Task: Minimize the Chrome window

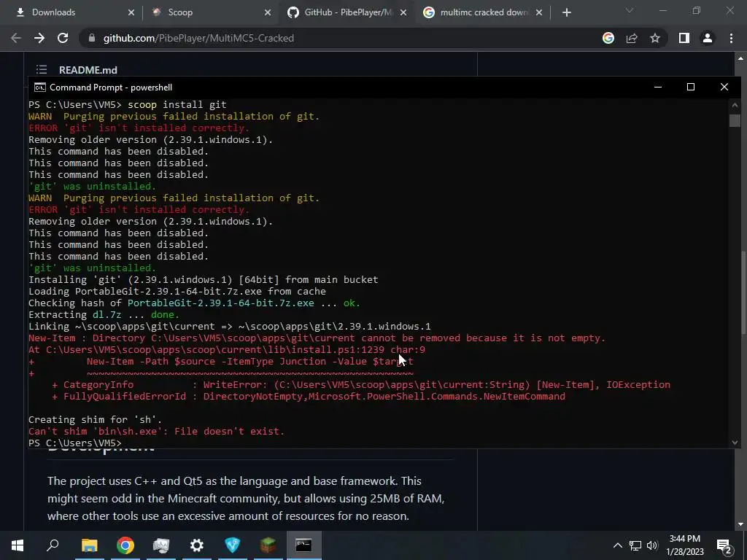Action: tap(663, 10)
